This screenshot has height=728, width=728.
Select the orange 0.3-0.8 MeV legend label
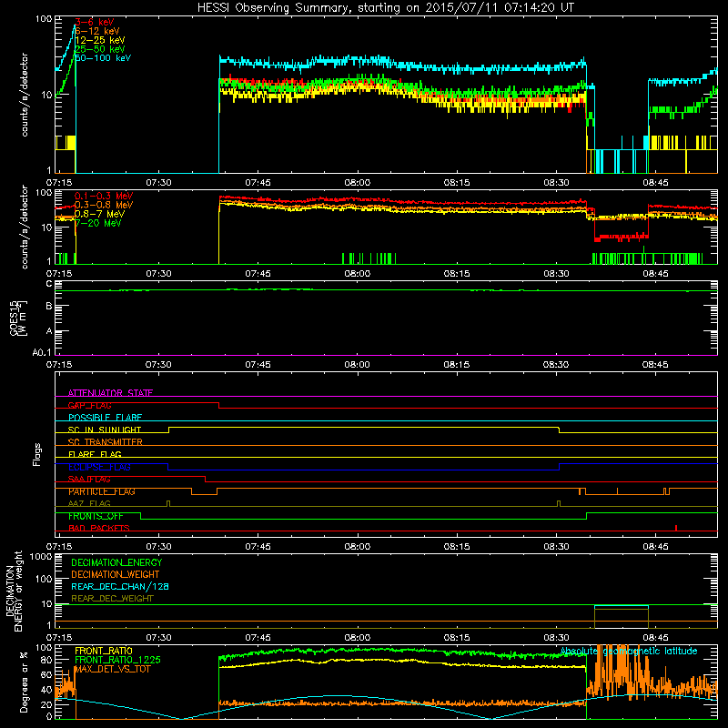tap(104, 205)
